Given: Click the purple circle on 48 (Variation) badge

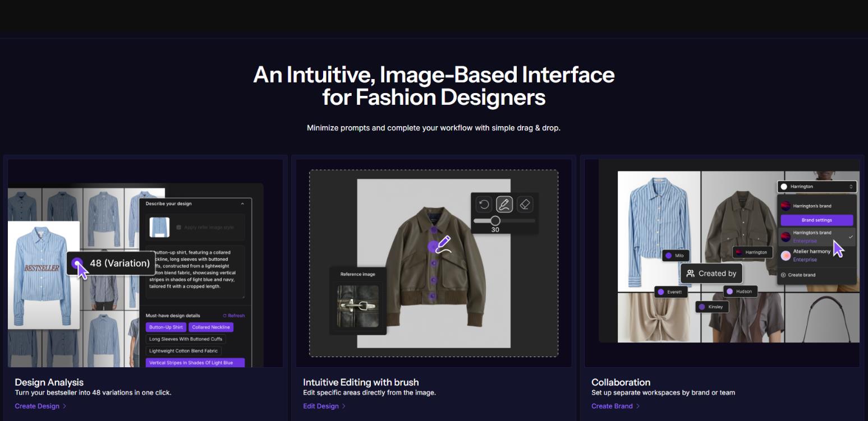Looking at the screenshot, I should (x=77, y=263).
